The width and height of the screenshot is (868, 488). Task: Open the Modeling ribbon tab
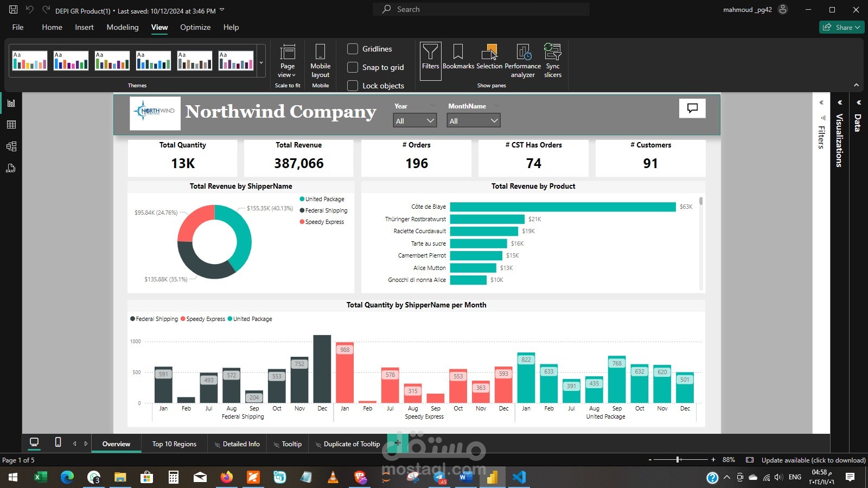coord(123,27)
